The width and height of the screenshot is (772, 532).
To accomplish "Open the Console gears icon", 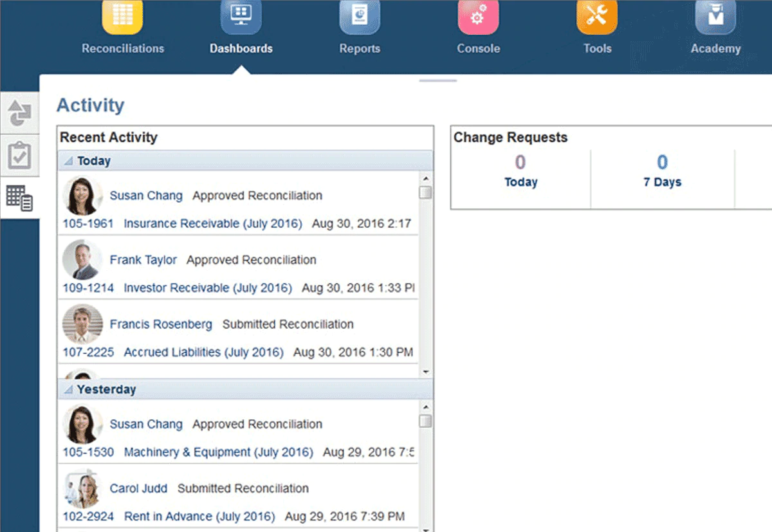I will [x=478, y=15].
